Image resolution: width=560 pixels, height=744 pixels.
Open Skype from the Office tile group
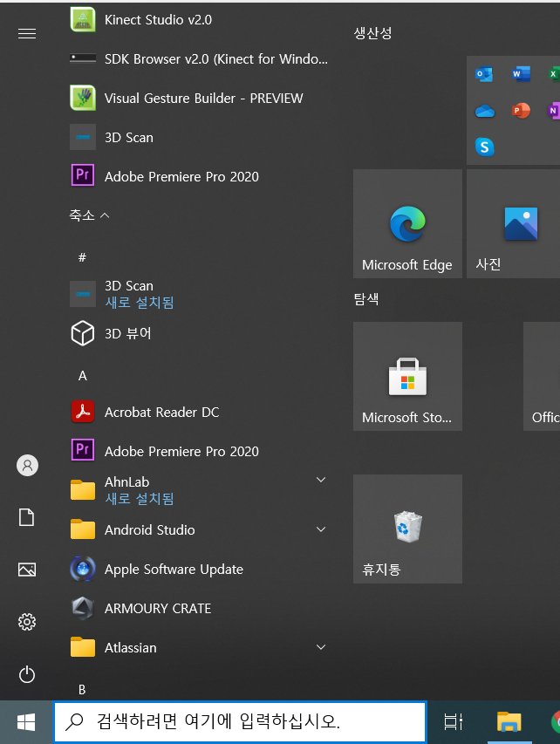484,147
